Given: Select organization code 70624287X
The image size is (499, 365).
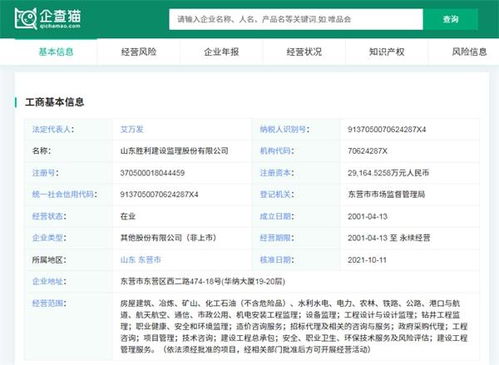Looking at the screenshot, I should point(367,151).
